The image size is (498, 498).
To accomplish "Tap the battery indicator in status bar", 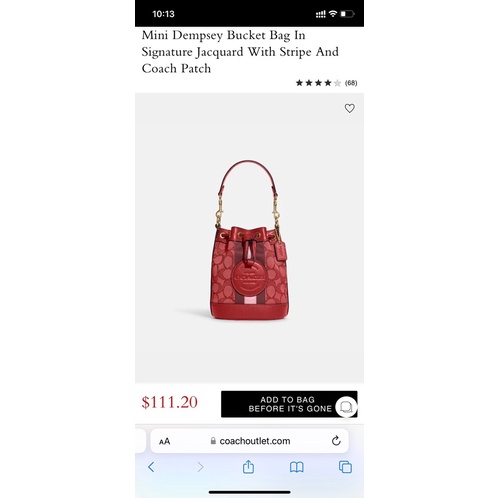I will point(347,14).
